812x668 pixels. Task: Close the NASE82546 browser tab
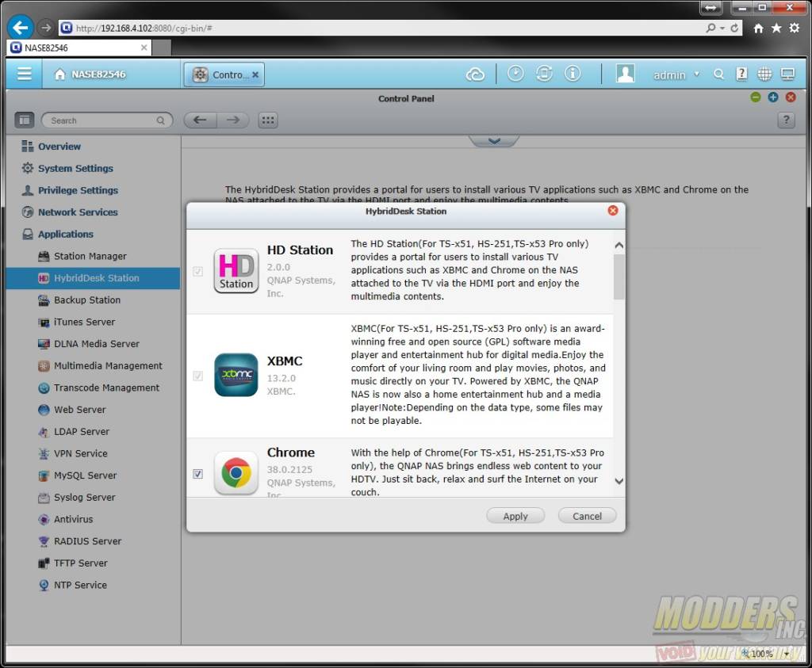(144, 48)
